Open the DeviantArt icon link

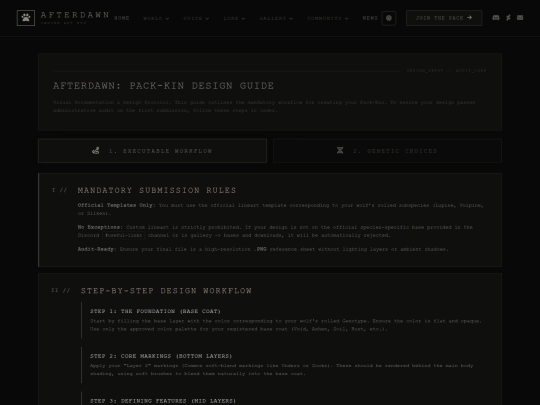tap(508, 18)
